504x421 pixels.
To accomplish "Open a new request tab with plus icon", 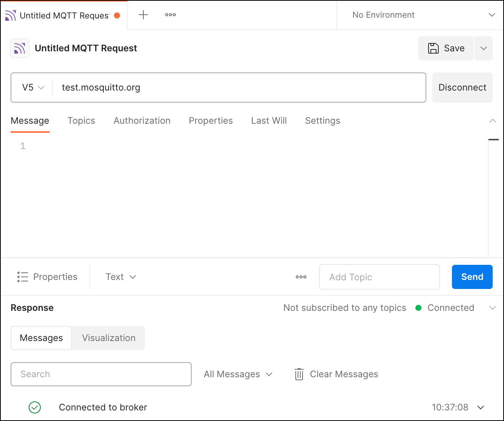I will [143, 15].
